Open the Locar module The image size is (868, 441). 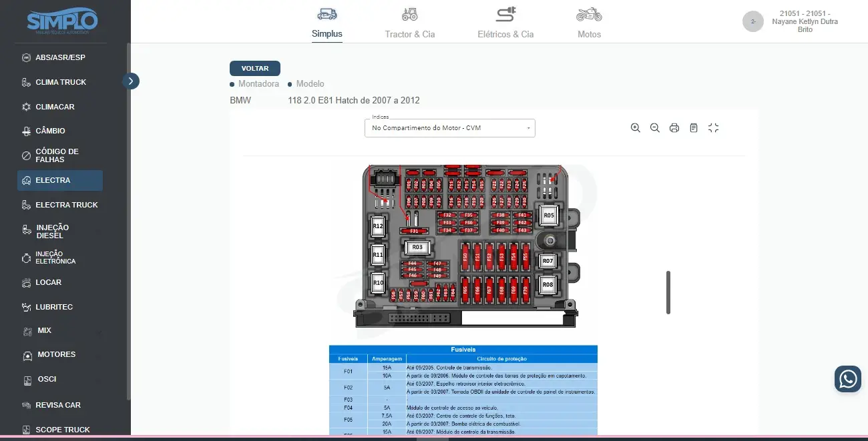click(x=60, y=282)
